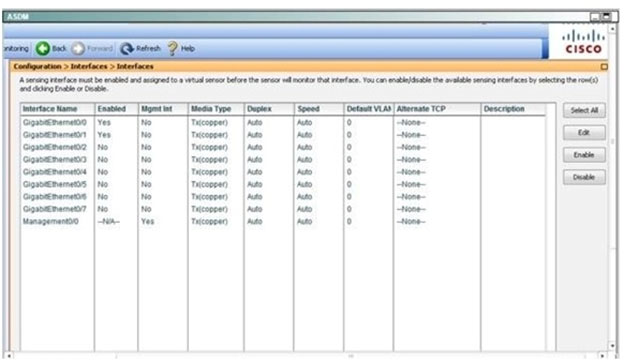Sort by Alternate TCP column header
Image resolution: width=624 pixels, height=363 pixels.
click(x=437, y=109)
